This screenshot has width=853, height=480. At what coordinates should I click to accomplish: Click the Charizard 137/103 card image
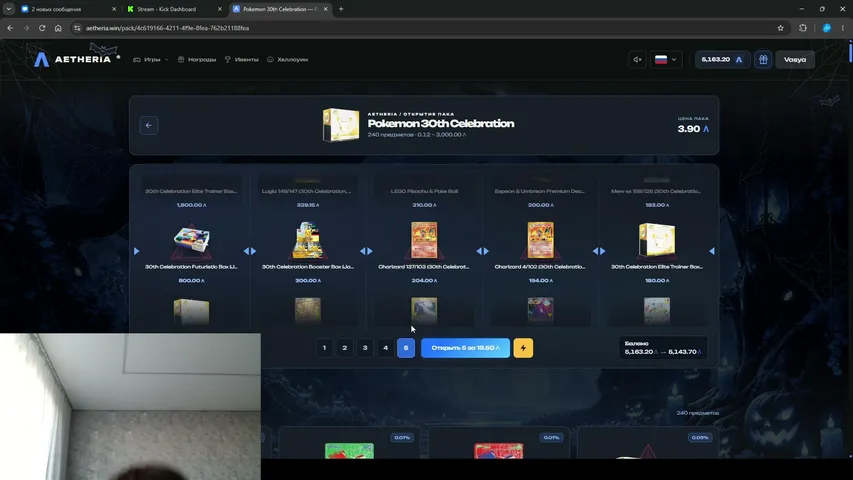(424, 240)
